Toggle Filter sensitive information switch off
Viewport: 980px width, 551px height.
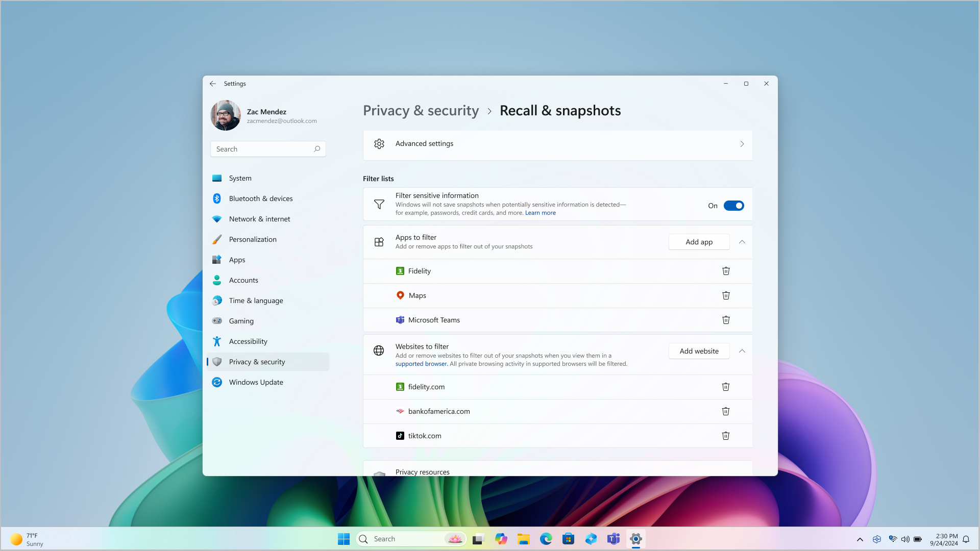pos(733,205)
